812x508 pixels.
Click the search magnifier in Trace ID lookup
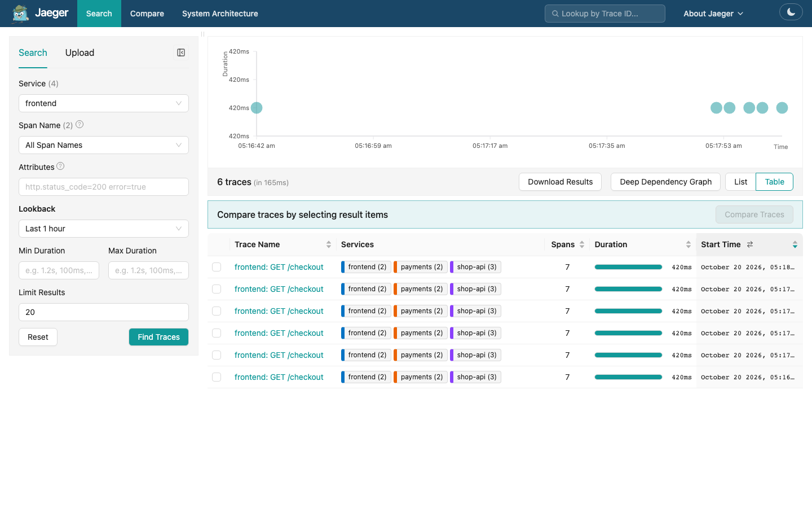555,14
